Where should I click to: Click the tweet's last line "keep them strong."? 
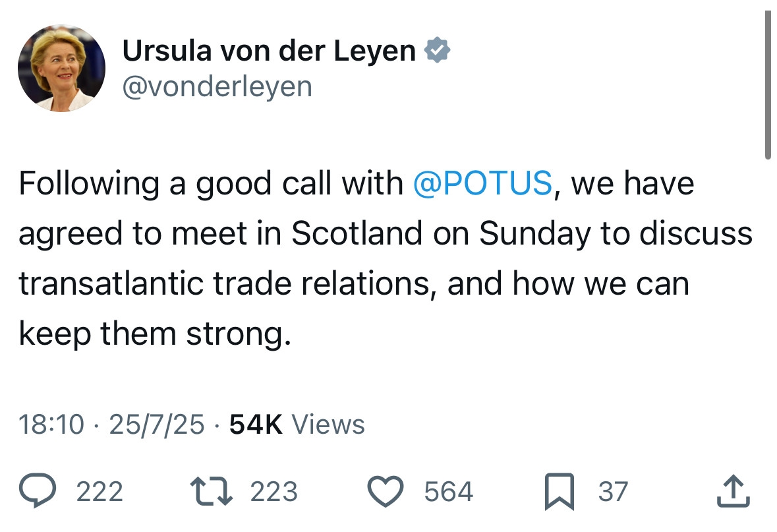[154, 334]
